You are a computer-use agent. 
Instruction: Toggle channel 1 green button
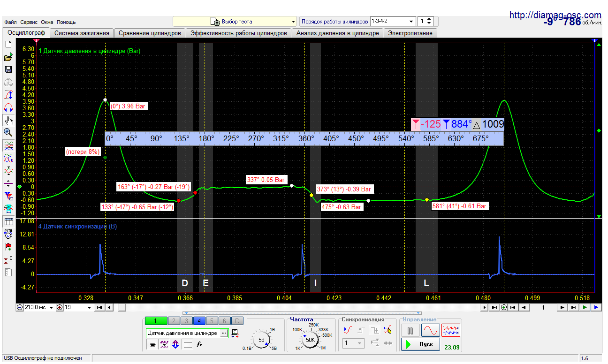156,321
